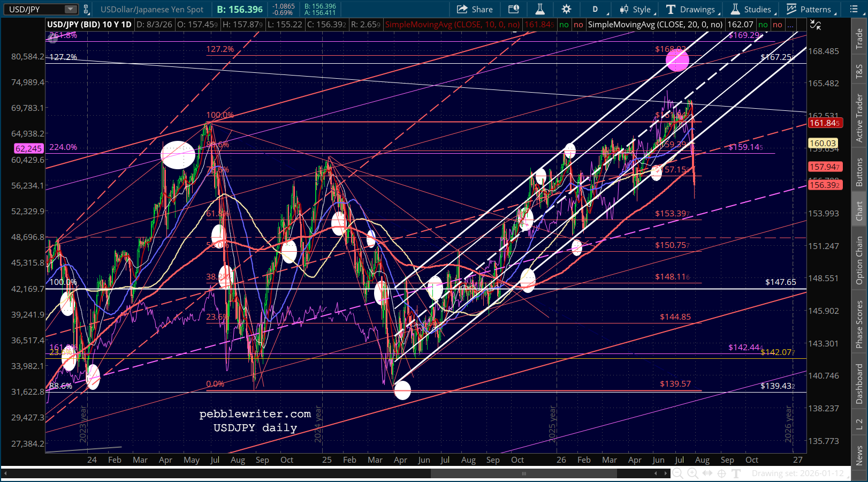The width and height of the screenshot is (868, 482).
Task: Click the 62,245 magenta left-axis label
Action: [x=28, y=148]
